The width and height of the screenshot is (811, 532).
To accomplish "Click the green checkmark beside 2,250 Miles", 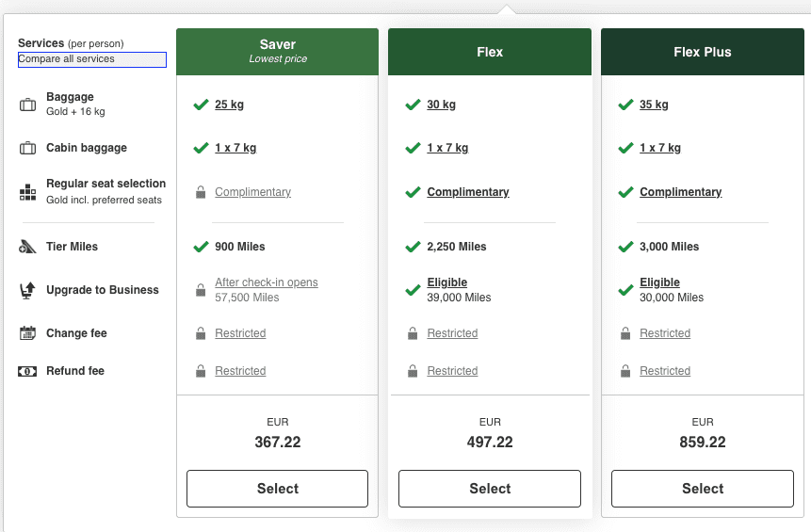I will (413, 247).
